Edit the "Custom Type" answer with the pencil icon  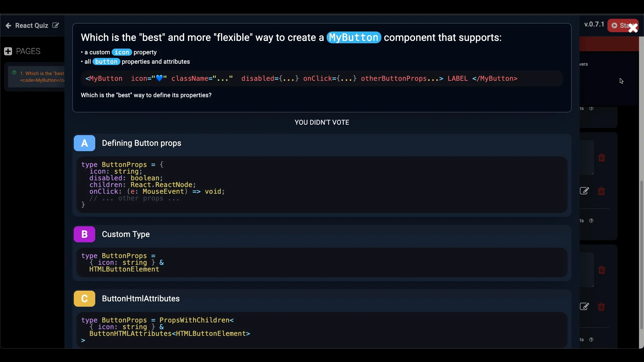coord(585,191)
